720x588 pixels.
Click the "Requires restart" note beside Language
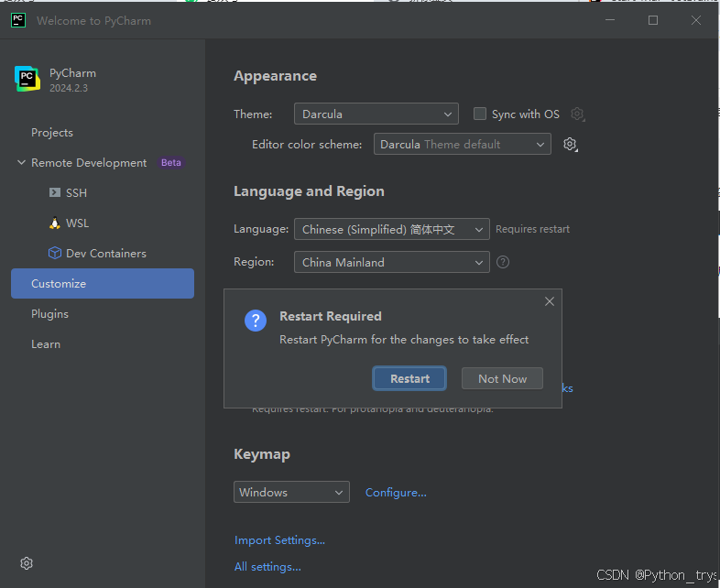(x=532, y=229)
